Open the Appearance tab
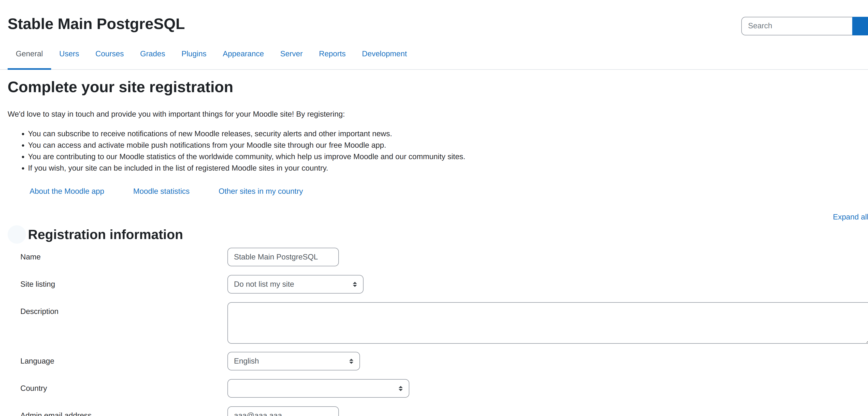The image size is (868, 416). coord(243,54)
